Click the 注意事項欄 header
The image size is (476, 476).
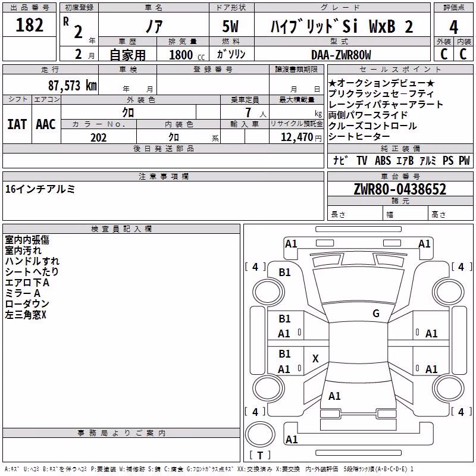163,176
